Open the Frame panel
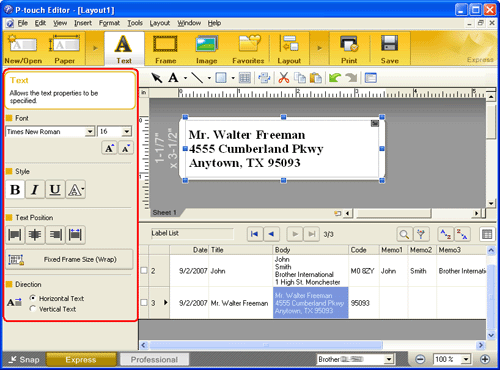500x370 pixels. [165, 49]
